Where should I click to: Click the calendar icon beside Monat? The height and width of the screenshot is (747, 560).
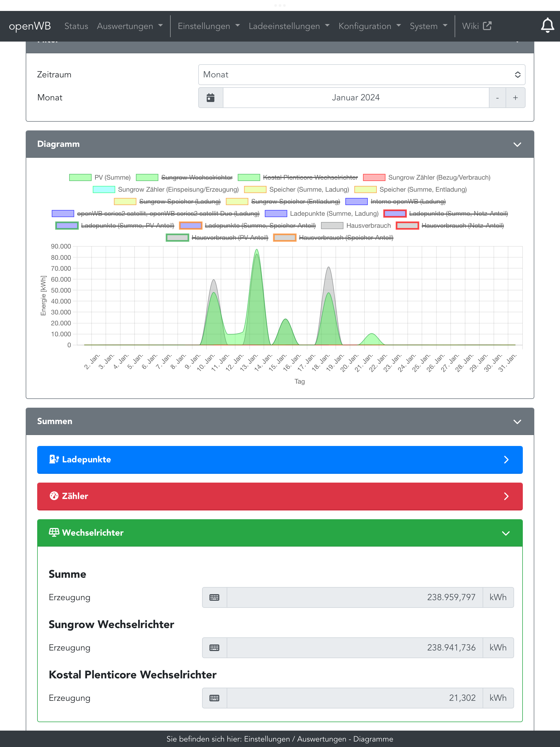click(x=211, y=98)
